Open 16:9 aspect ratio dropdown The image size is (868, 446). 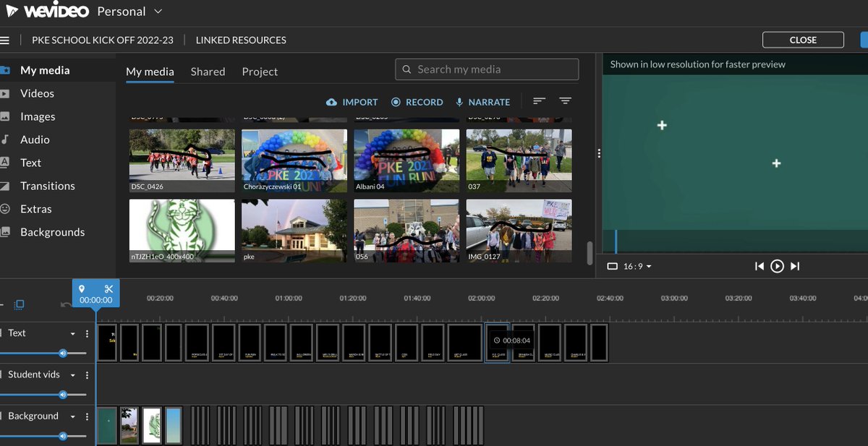629,267
